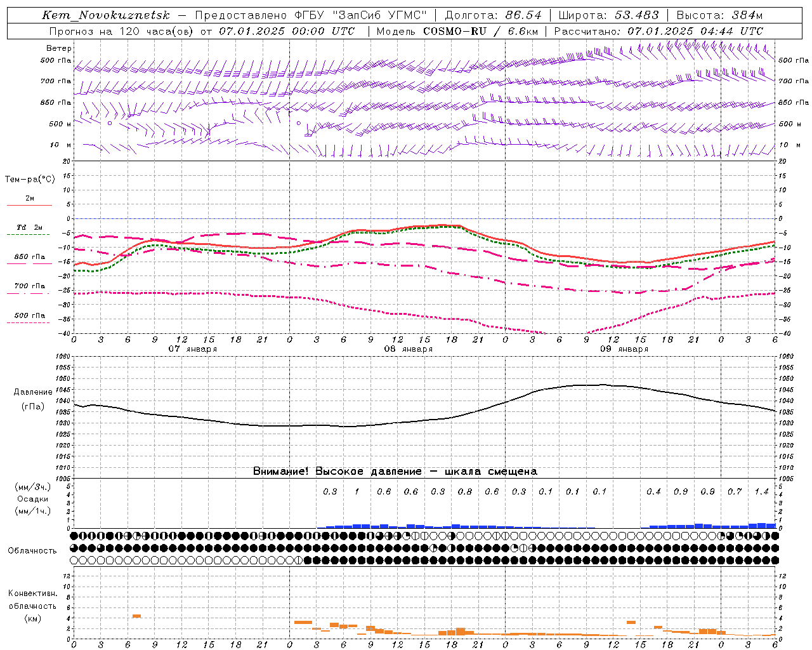Click the Модель COSMO-RU / 6.6км label
The width and height of the screenshot is (812, 650).
(x=457, y=31)
